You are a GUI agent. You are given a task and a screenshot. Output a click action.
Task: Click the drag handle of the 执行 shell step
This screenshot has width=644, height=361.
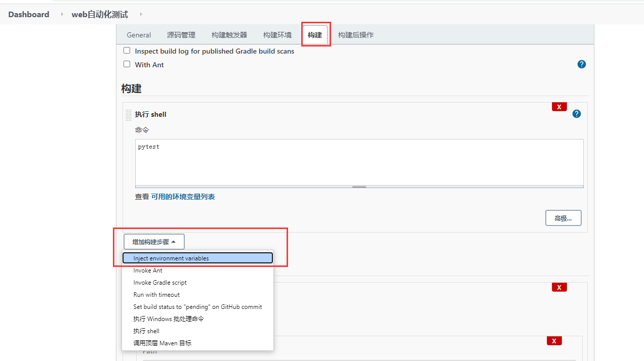[128, 115]
